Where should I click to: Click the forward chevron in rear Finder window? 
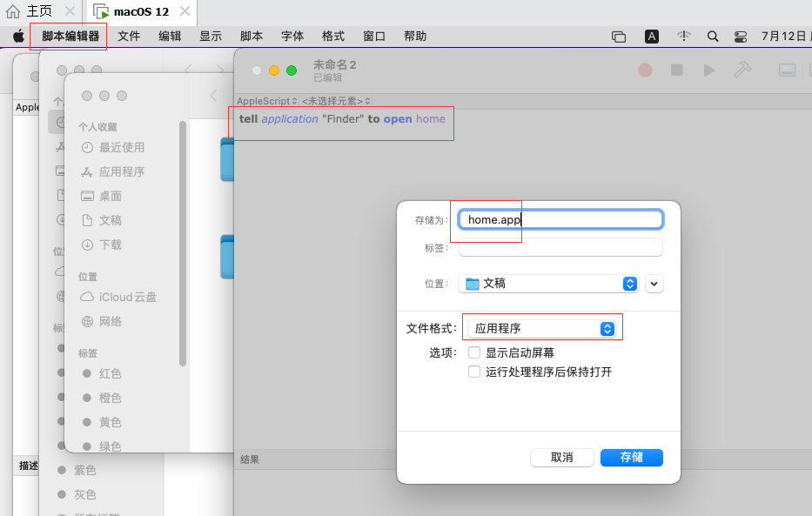point(220,70)
